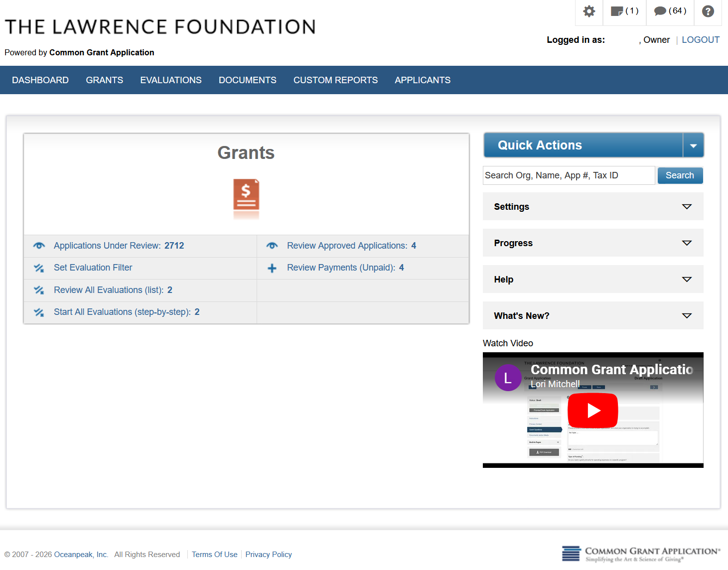Screen dimensions: 728x570
Task: Click the Common Grant Application footer logo
Action: pos(641,554)
